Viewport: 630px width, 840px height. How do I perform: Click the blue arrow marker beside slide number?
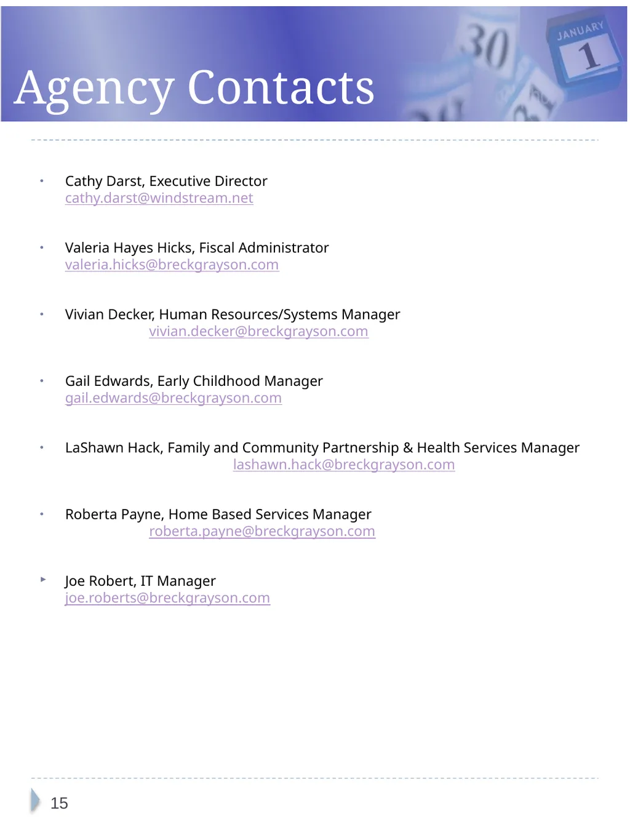[36, 801]
